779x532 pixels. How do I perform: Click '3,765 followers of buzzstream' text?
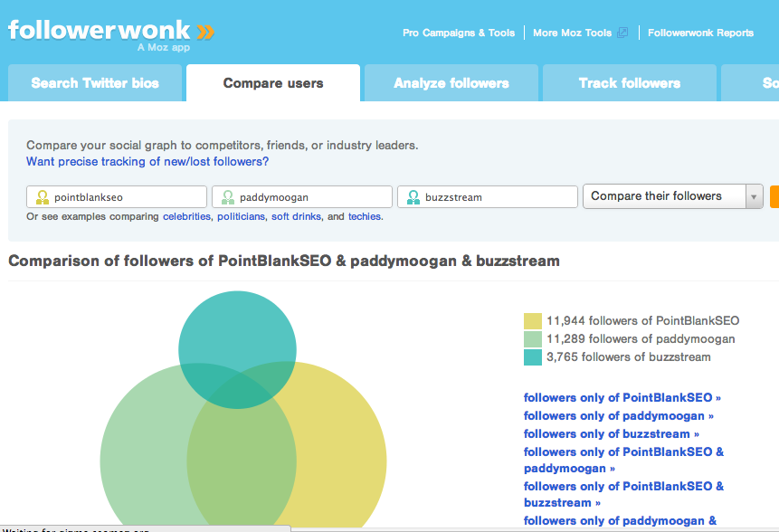point(629,357)
